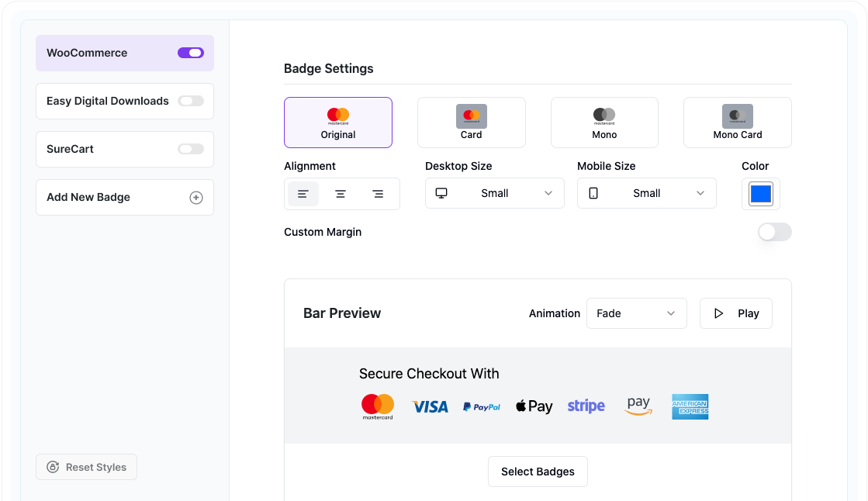
Task: Open the blue Color swatch picker
Action: coord(760,194)
